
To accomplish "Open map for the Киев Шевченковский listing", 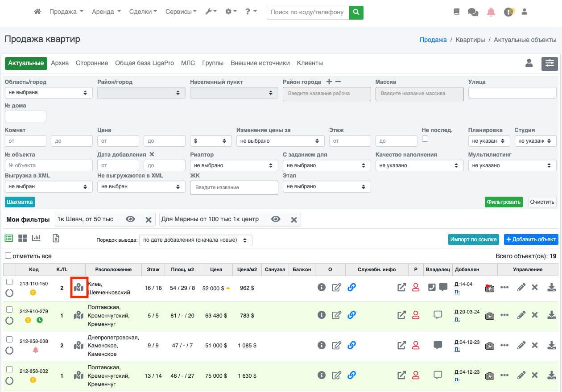I will pos(79,288).
